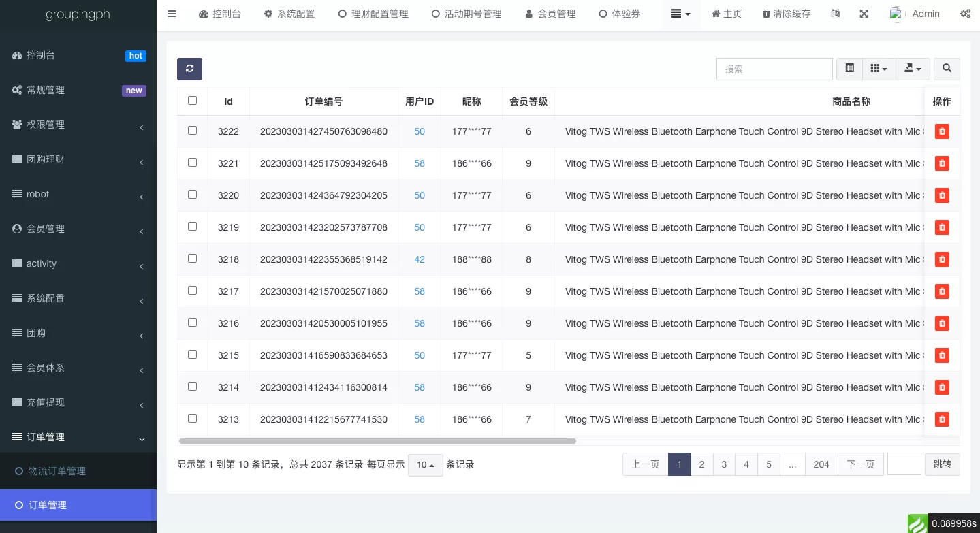Screen dimensions: 980x533
Task: Open the export dropdown in table toolbar
Action: point(913,68)
